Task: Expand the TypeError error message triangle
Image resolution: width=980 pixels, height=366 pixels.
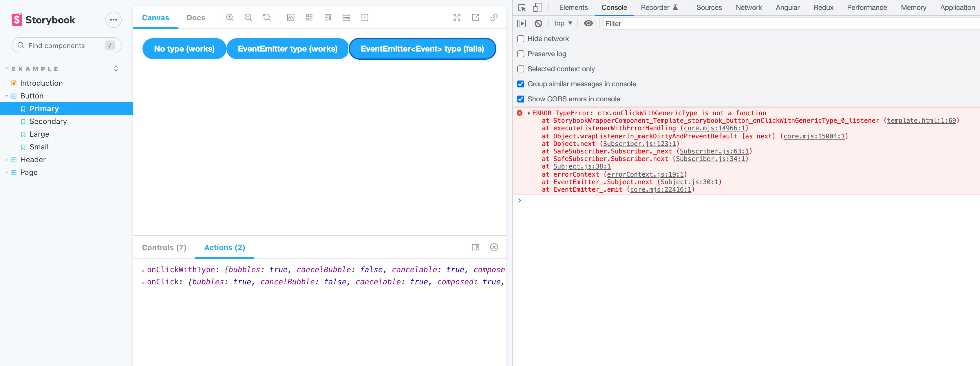Action: point(529,114)
